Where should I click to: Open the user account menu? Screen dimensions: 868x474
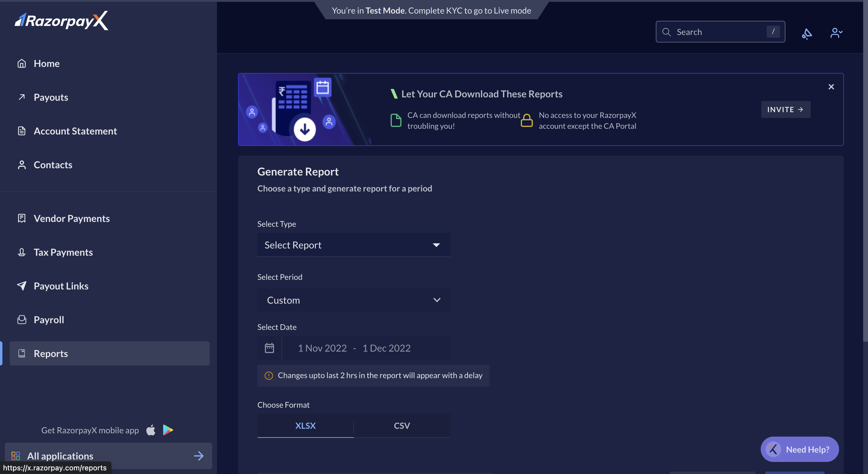click(836, 33)
